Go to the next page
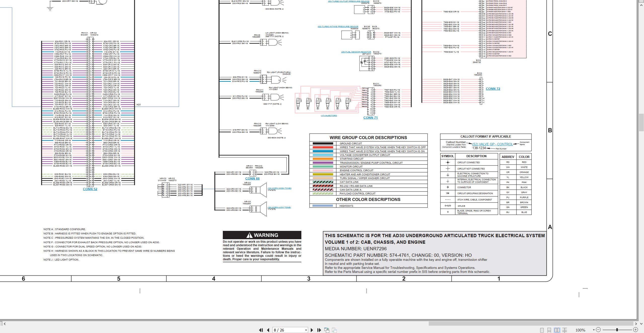 pyautogui.click(x=312, y=330)
